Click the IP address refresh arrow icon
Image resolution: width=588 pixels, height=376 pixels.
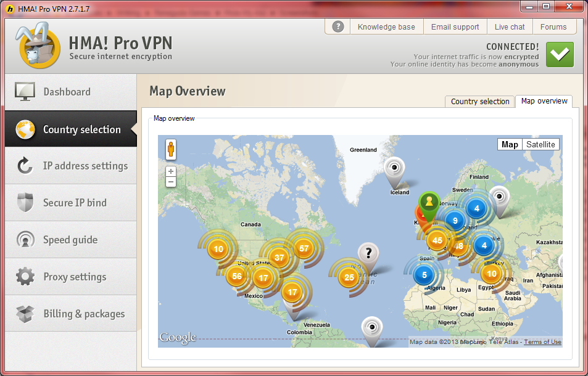point(25,166)
